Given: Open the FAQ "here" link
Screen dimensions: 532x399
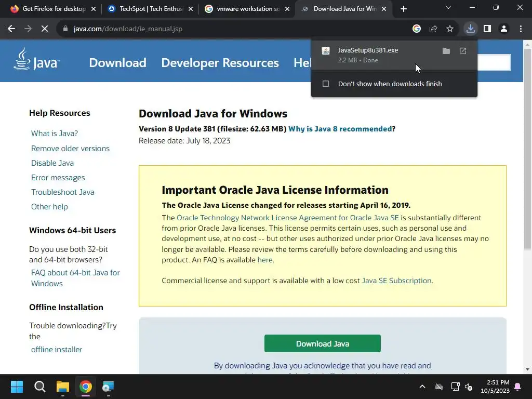Looking at the screenshot, I should pos(264,260).
